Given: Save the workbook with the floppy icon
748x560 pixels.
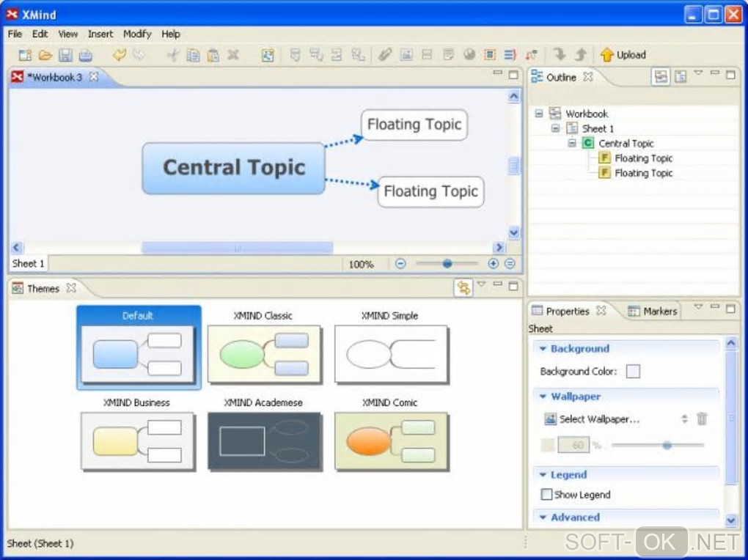Looking at the screenshot, I should (x=65, y=55).
